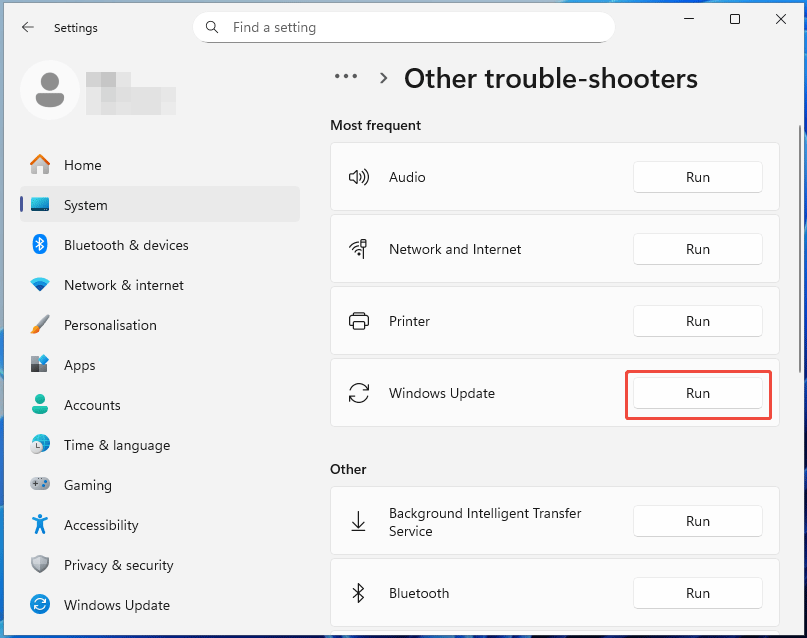
Task: Open the see more ellipsis menu
Action: [x=345, y=76]
